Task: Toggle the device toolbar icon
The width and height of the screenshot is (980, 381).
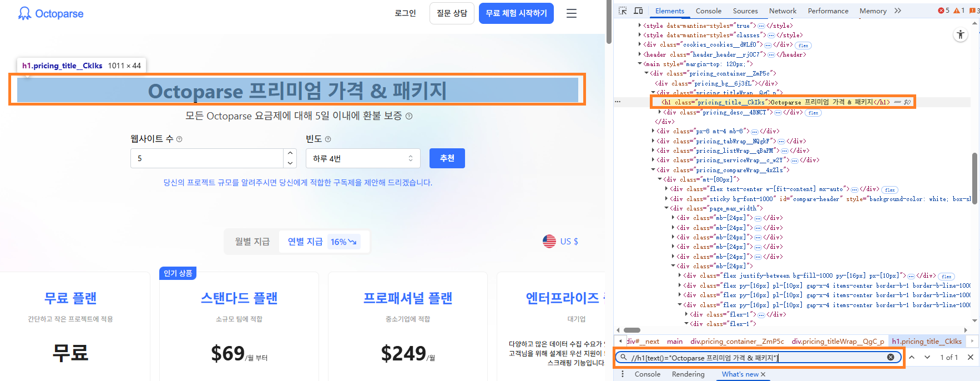Action: click(x=638, y=11)
